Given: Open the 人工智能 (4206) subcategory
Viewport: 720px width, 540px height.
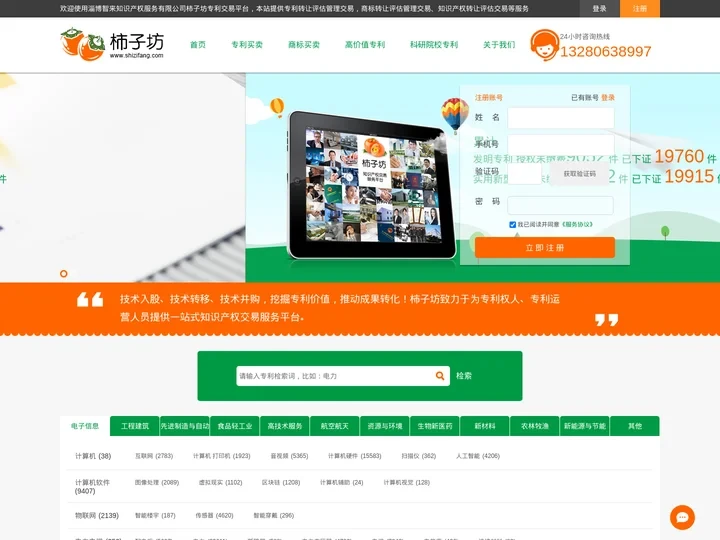Looking at the screenshot, I should (478, 456).
